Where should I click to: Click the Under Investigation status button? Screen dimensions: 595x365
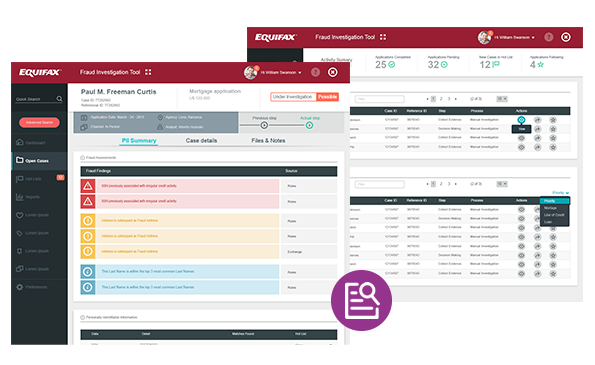[x=293, y=97]
